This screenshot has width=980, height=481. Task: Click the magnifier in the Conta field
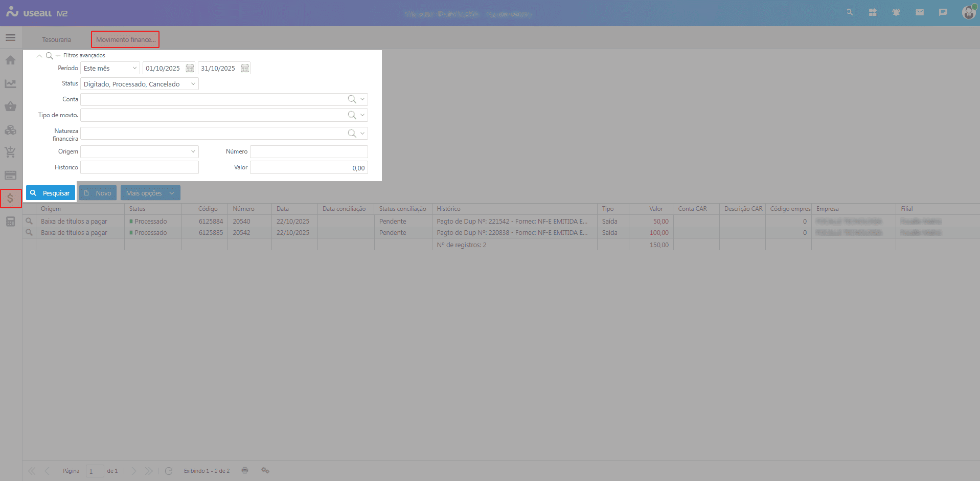tap(352, 99)
